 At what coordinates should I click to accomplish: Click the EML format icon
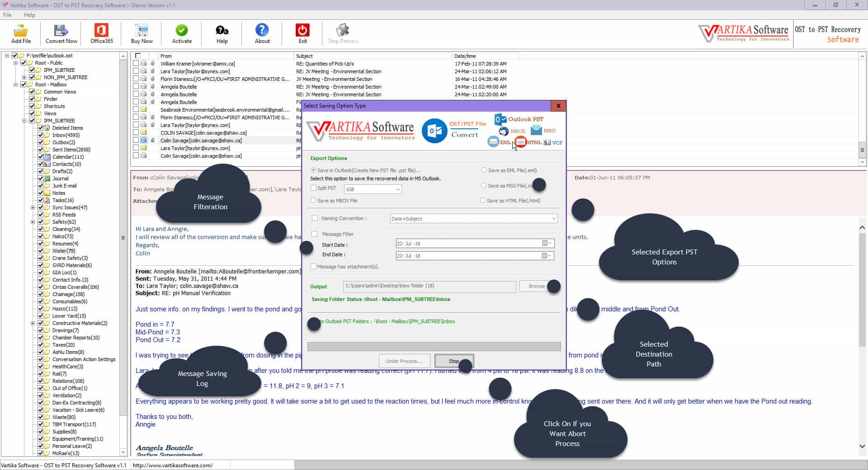(493, 142)
